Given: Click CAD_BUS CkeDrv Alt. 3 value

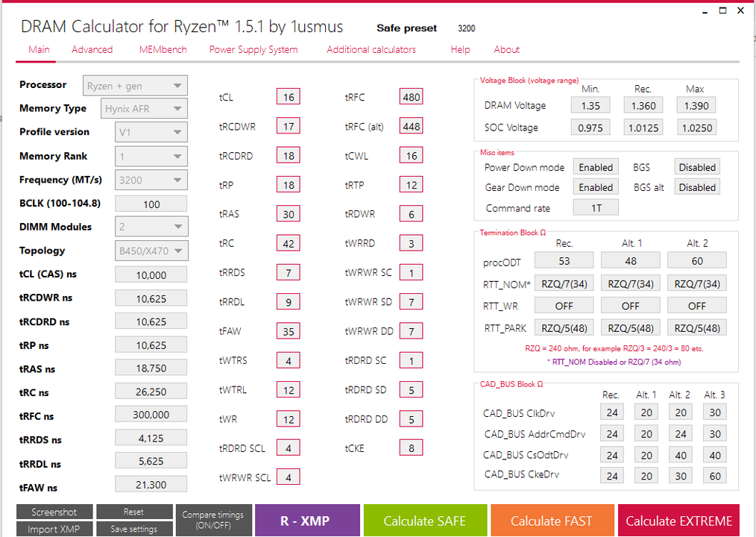Looking at the screenshot, I should tap(715, 476).
